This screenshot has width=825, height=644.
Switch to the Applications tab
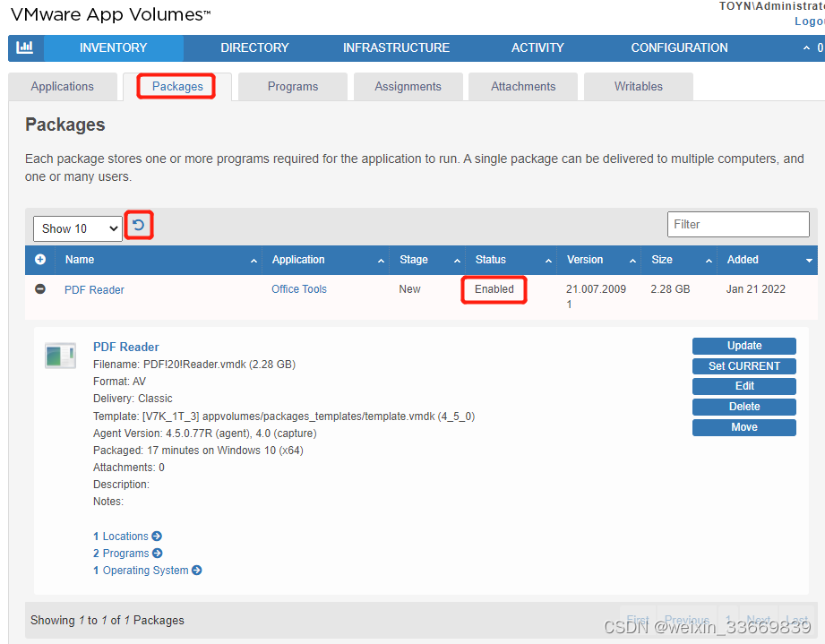[x=63, y=86]
